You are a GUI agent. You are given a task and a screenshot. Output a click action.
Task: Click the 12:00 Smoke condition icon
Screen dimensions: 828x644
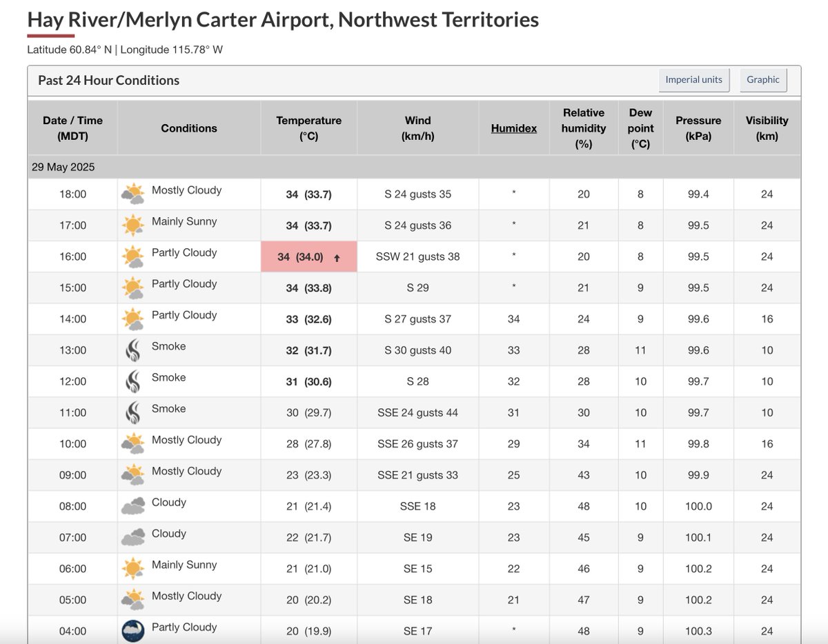click(x=132, y=381)
